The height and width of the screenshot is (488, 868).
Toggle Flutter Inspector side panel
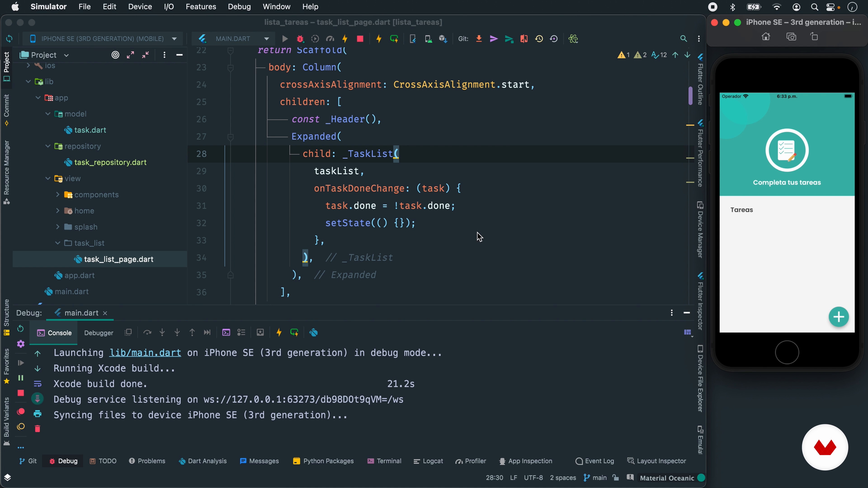[700, 301]
